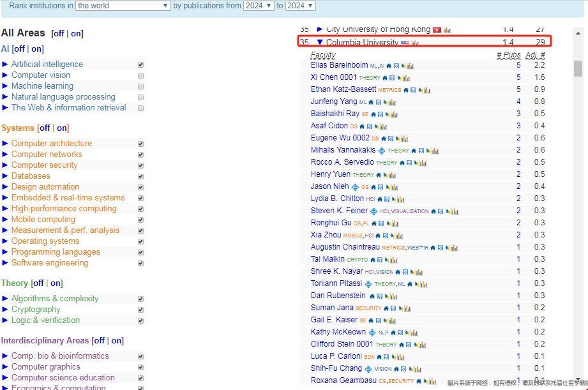Screen dimensions: 588x390
Task: Open Ethan Katz-Bassett's Google Scholar icon
Action: click(x=413, y=90)
